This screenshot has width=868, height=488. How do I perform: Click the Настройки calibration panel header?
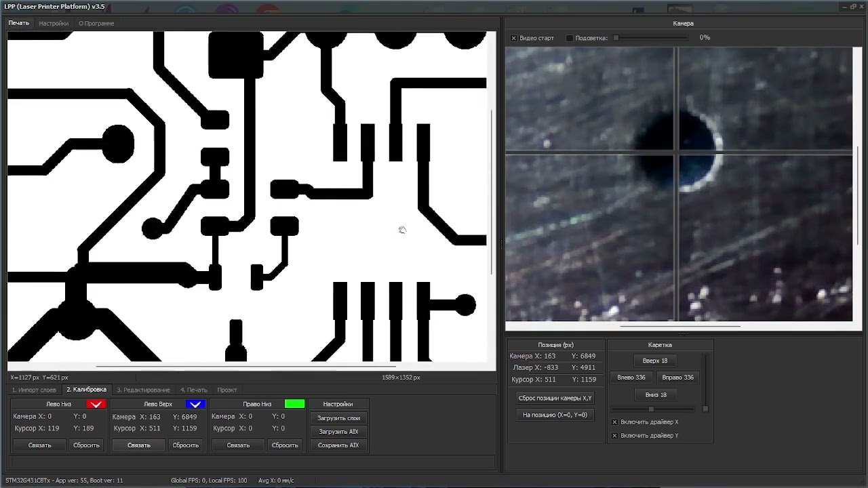pos(338,404)
